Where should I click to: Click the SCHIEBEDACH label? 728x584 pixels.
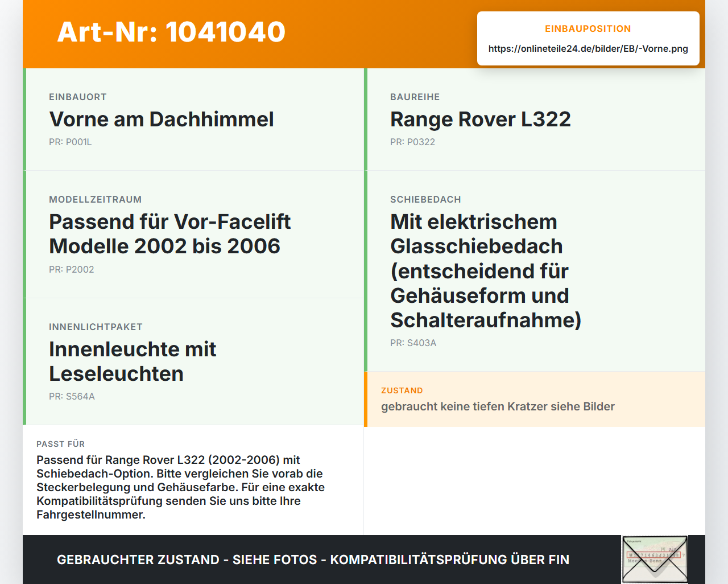[425, 199]
